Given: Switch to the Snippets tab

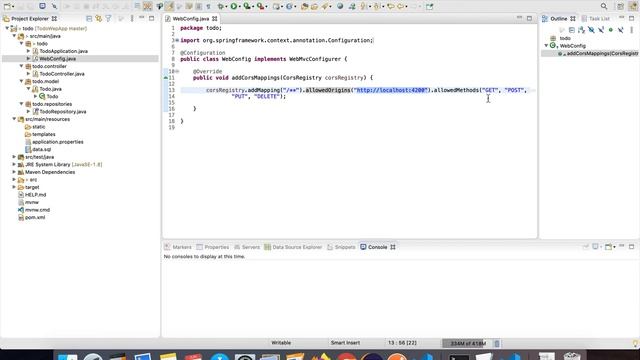Looking at the screenshot, I should tap(341, 247).
